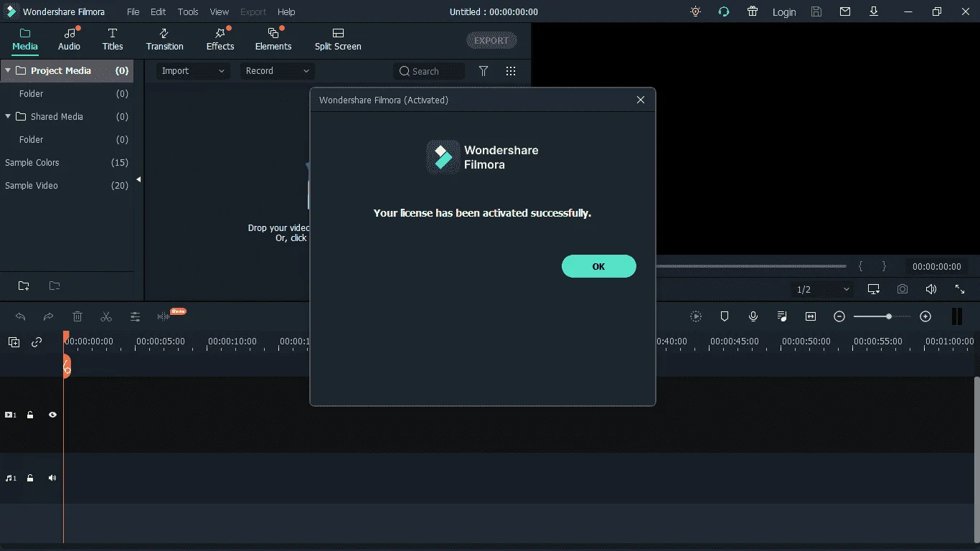Hide video track 1 with the eye
The width and height of the screenshot is (980, 551).
[x=52, y=415]
